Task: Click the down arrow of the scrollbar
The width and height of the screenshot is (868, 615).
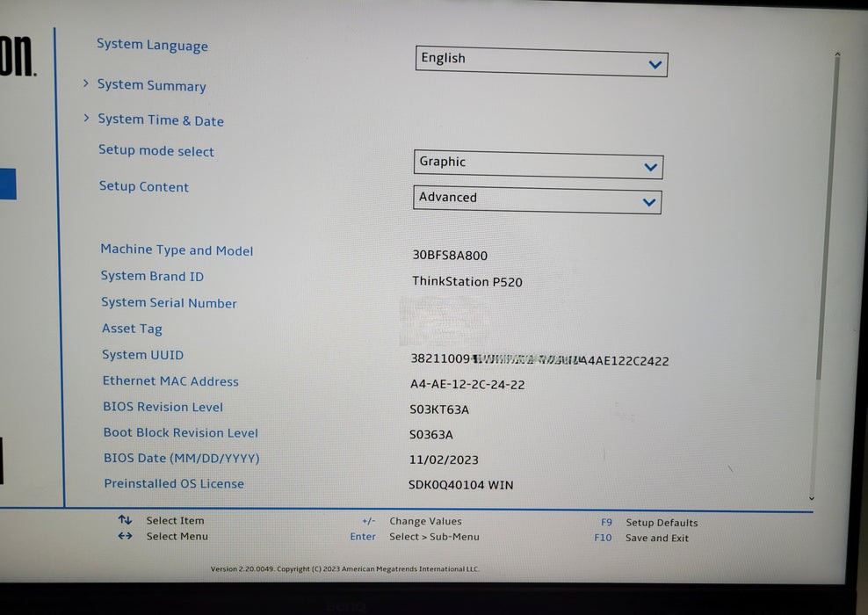Action: pyautogui.click(x=812, y=498)
